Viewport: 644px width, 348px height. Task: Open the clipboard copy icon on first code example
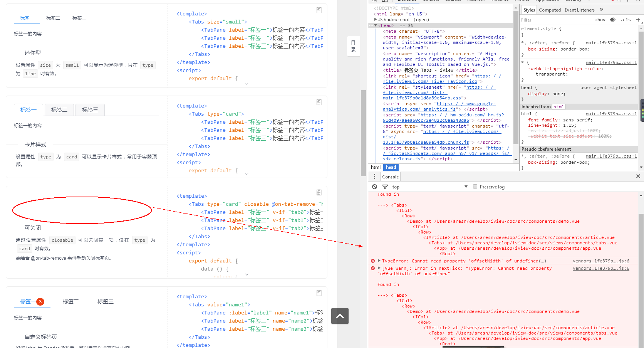319,10
